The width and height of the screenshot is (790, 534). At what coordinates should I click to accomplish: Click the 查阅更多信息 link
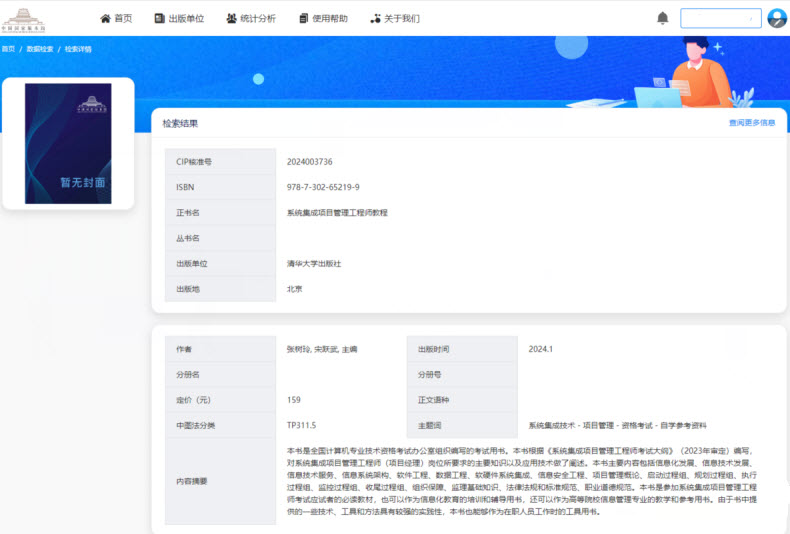click(x=752, y=122)
